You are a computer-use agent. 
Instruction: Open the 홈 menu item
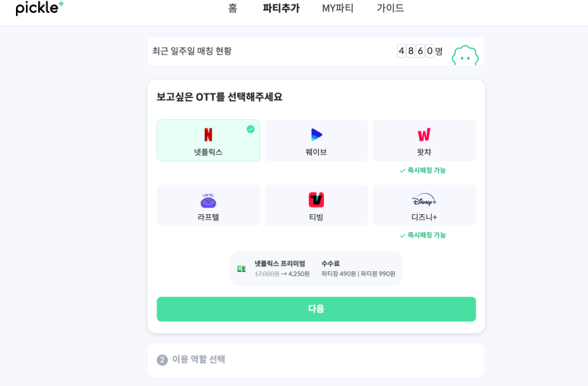[233, 8]
